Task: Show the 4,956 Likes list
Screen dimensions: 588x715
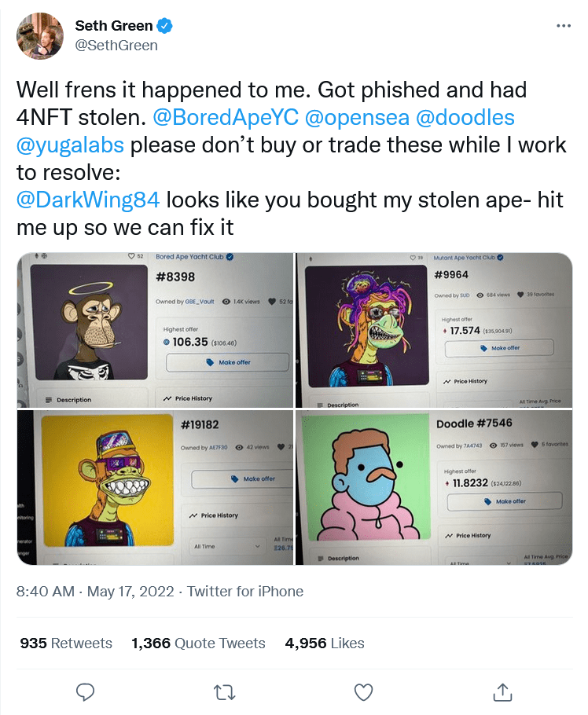Action: 325,643
